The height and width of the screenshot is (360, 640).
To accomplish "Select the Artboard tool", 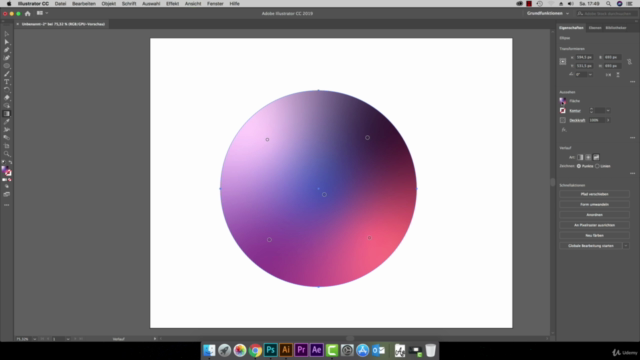I will click(7, 146).
